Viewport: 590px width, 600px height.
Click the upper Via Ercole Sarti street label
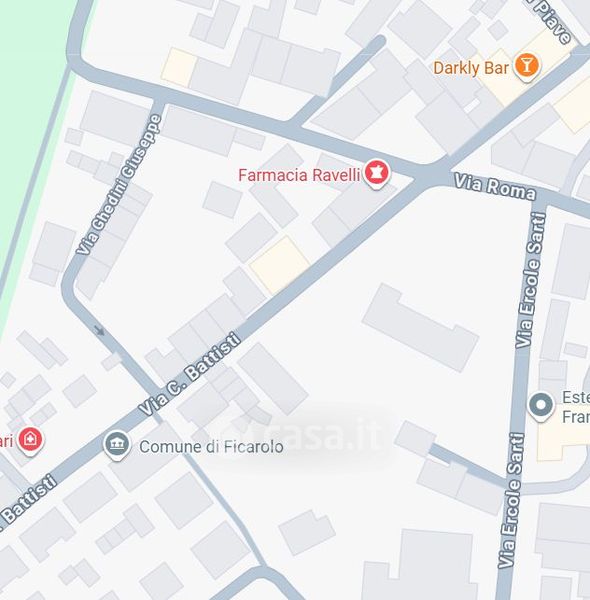point(530,280)
